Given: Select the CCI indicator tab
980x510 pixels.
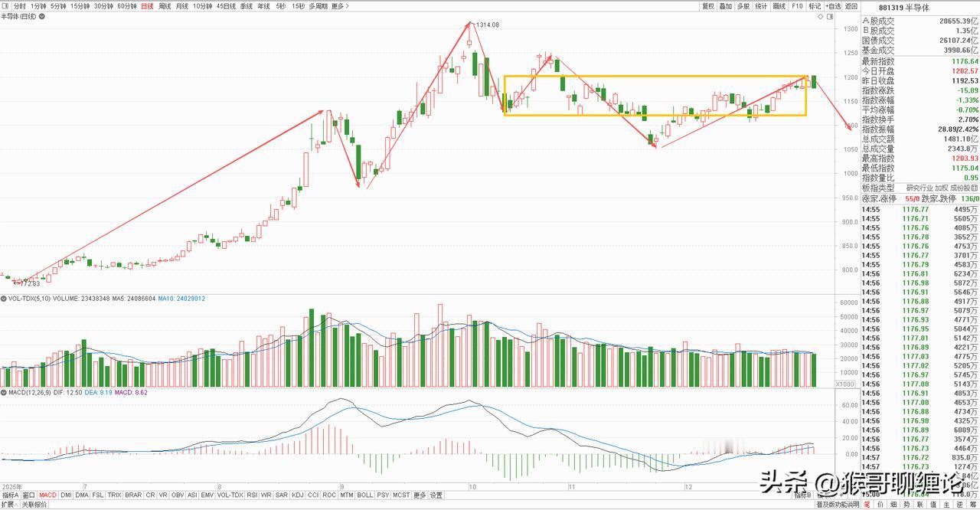Looking at the screenshot, I should point(312,495).
